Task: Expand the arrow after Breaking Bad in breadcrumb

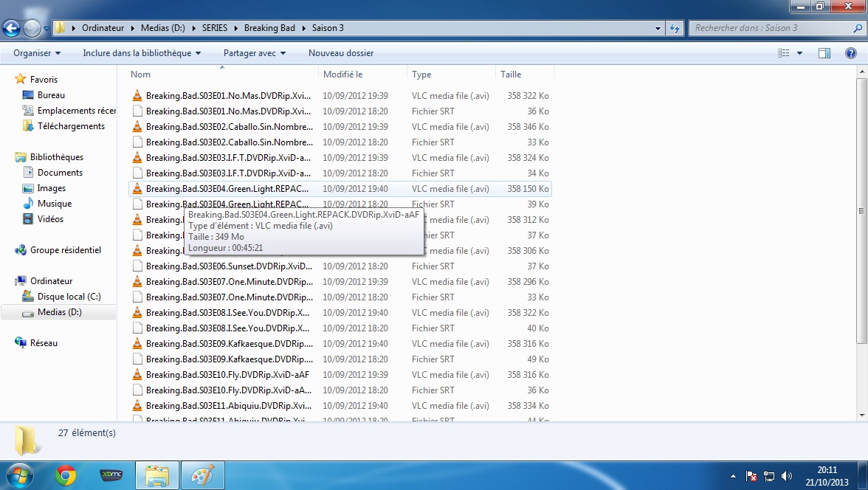Action: [303, 28]
